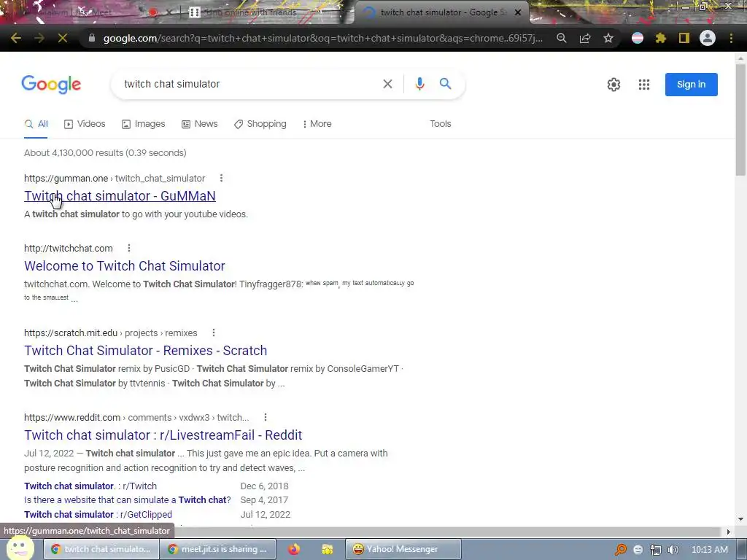The image size is (747, 560).
Task: Expand the More search categories
Action: pyautogui.click(x=317, y=124)
